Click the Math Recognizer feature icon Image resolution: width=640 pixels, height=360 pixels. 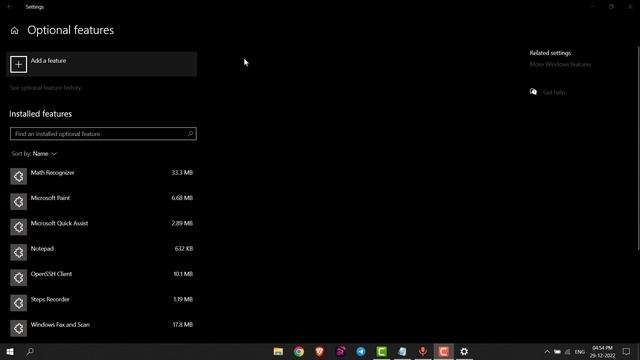pyautogui.click(x=18, y=176)
